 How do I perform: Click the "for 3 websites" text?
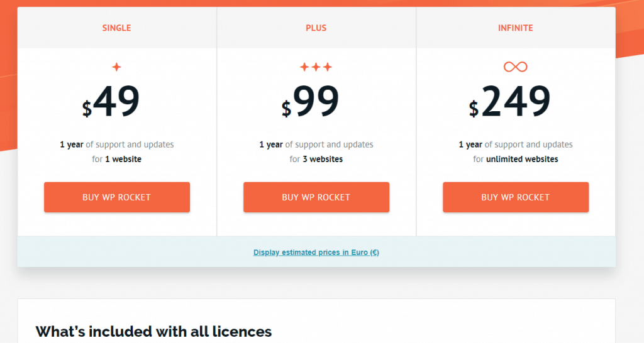pos(316,159)
